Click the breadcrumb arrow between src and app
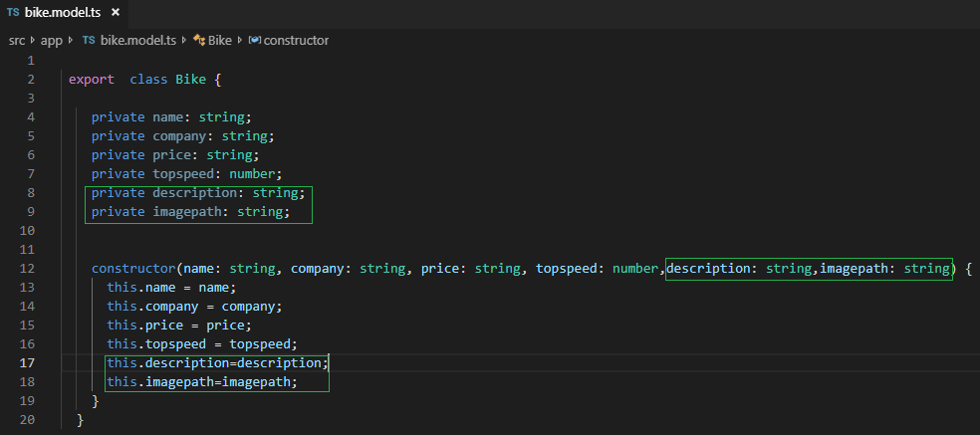Image resolution: width=980 pixels, height=435 pixels. click(x=33, y=41)
